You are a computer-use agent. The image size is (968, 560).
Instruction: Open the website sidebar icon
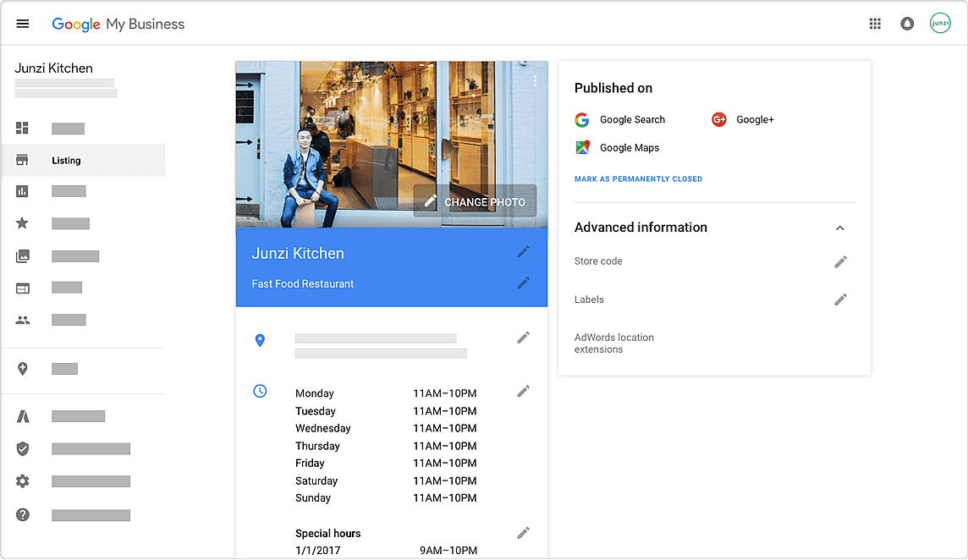23,288
